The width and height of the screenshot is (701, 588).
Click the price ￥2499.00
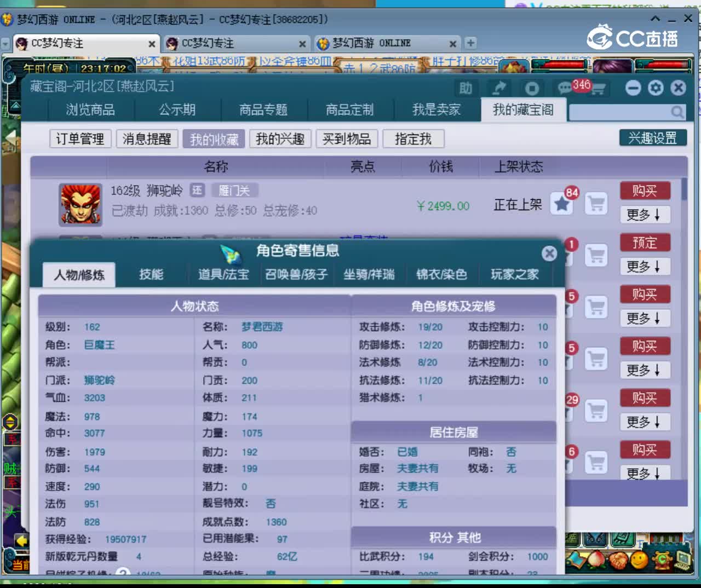click(x=443, y=206)
